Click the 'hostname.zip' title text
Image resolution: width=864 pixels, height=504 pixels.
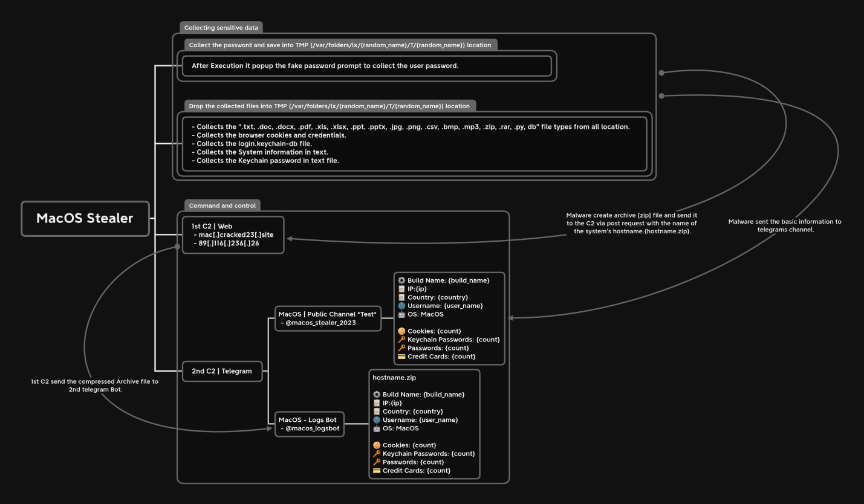(394, 378)
